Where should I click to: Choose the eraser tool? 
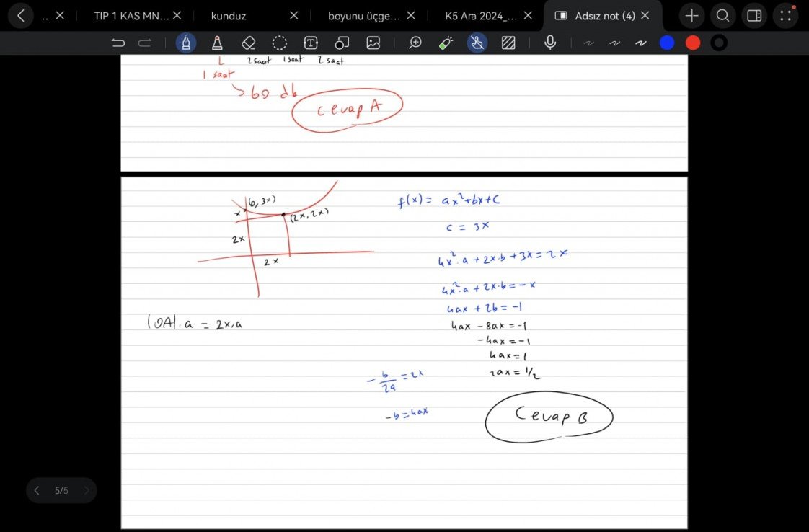click(248, 43)
